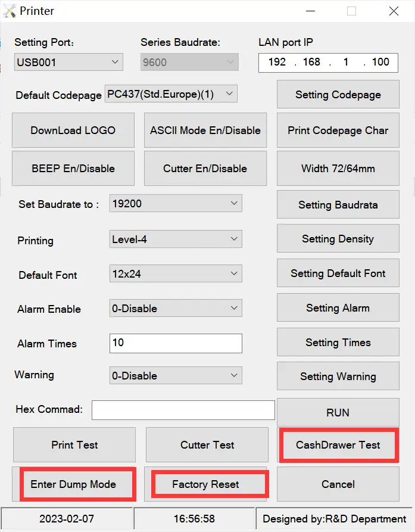This screenshot has height=532, width=415.
Task: Expand the Printing density level dropdown
Action: tap(176, 239)
